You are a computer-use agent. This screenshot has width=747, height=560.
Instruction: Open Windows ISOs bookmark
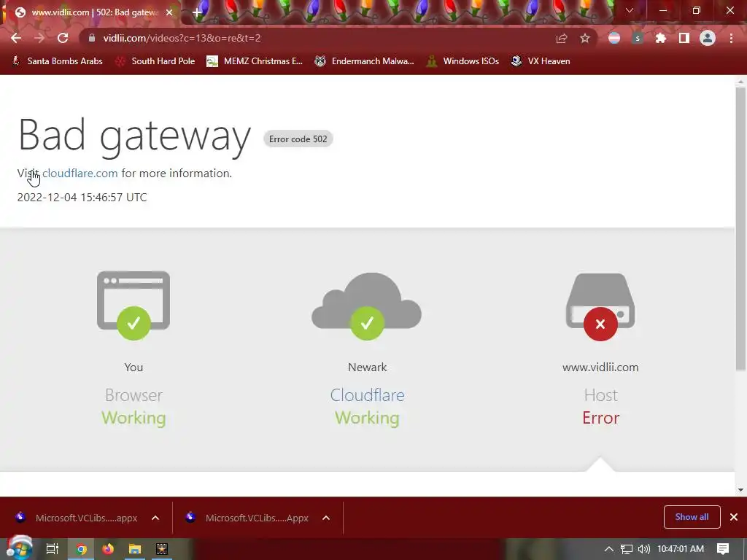click(x=462, y=61)
